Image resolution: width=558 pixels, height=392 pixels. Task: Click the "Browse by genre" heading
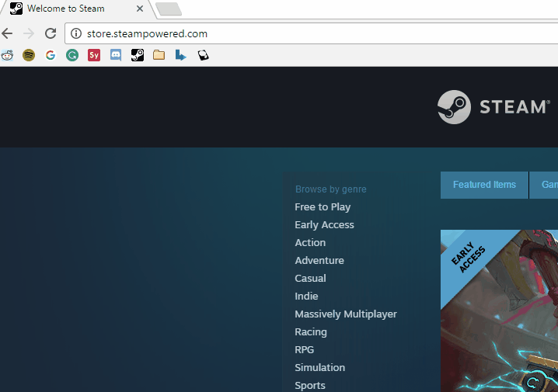click(330, 189)
